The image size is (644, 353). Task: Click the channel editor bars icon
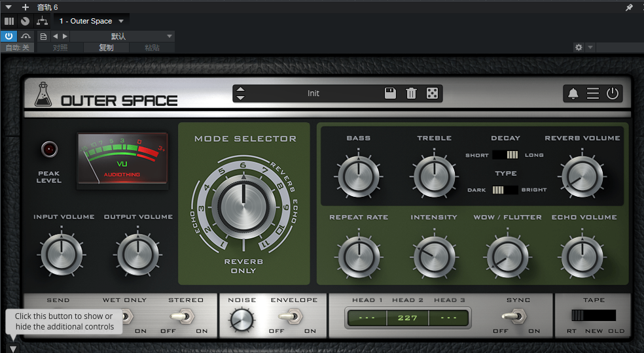(x=9, y=21)
